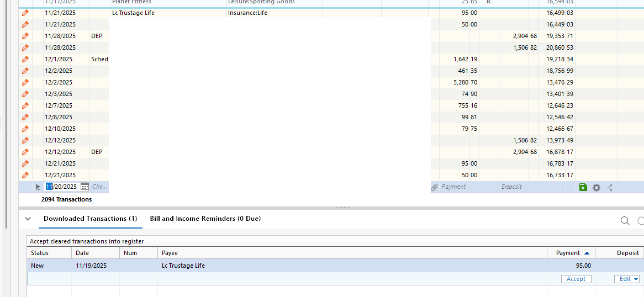Click DEP label on the 11/28/2025 row

point(97,36)
